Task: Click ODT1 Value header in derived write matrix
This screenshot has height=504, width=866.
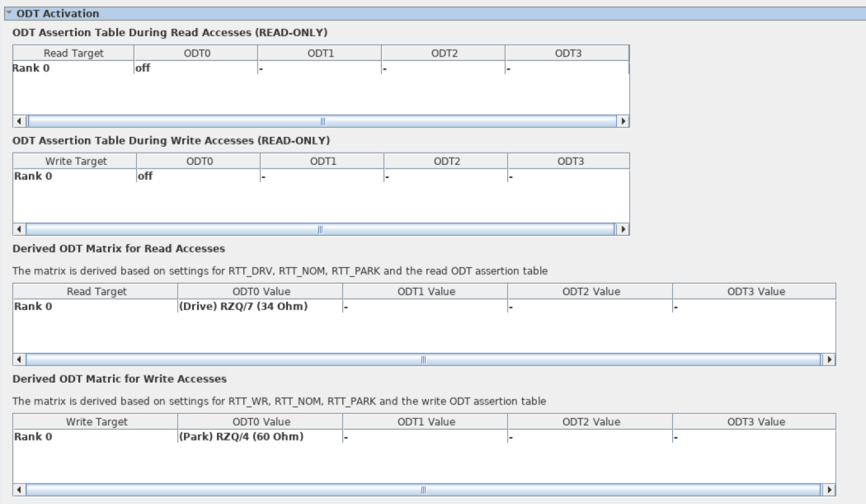Action: (425, 422)
